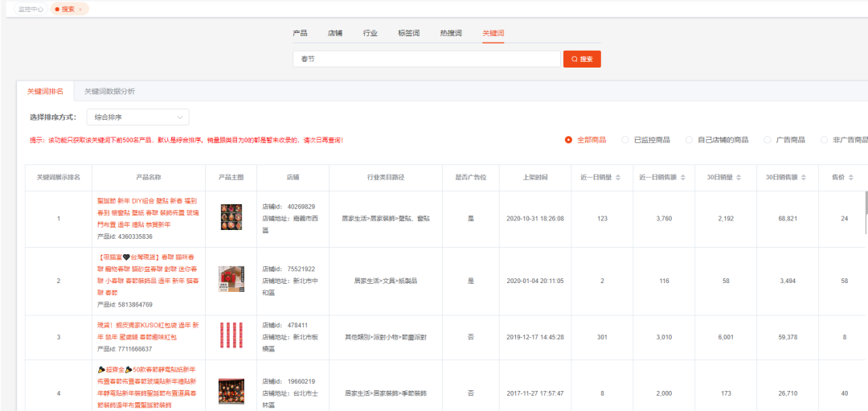Screen dimensions: 868x411
Task: Click category path 居家生活>居家装飾>壁貼、窗貼
Action: pos(386,219)
